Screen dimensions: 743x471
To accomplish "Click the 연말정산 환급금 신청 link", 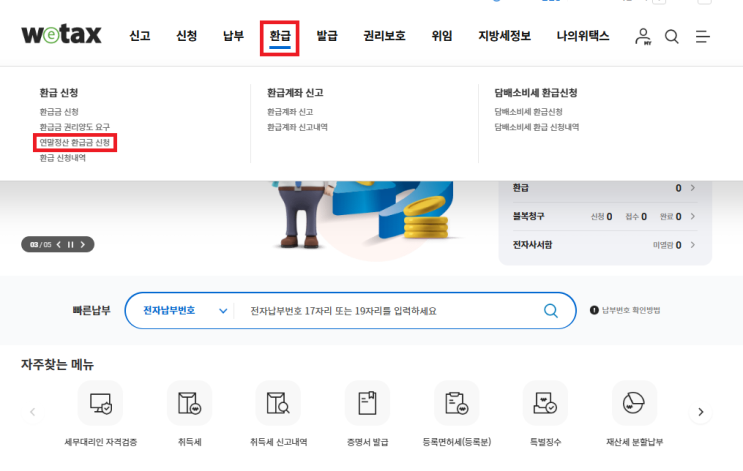I will point(74,143).
